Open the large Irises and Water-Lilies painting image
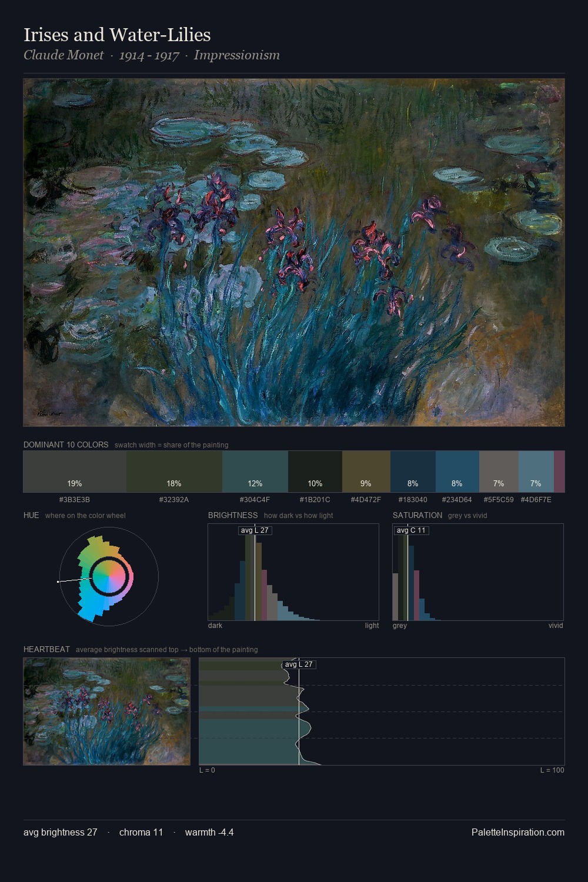The width and height of the screenshot is (588, 882). click(294, 253)
